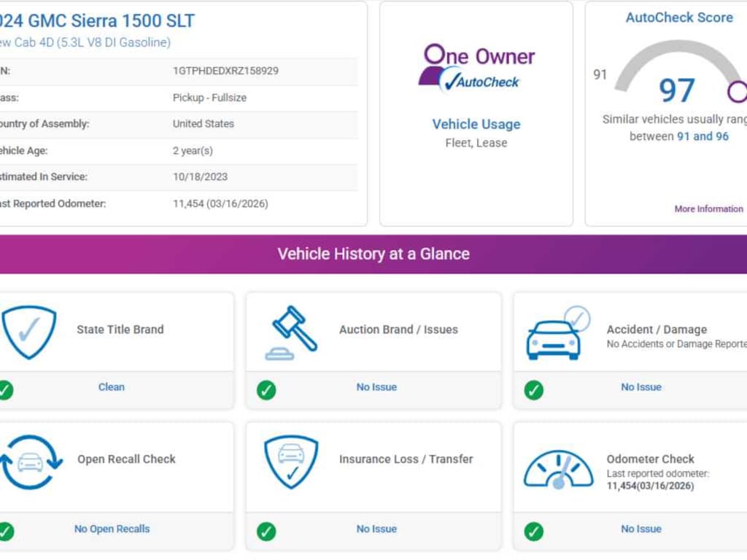Screen dimensions: 747x560
Task: Click the Vehicle History at a Glance banner
Action: coord(373,254)
